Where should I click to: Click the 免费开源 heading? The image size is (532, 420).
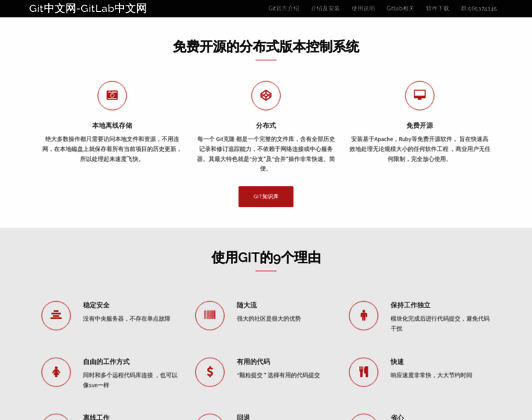(419, 125)
